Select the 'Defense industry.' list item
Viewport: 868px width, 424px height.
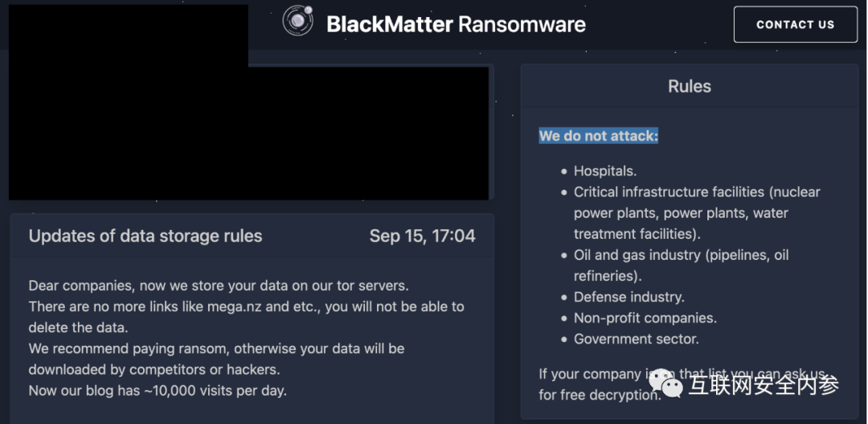(x=628, y=297)
